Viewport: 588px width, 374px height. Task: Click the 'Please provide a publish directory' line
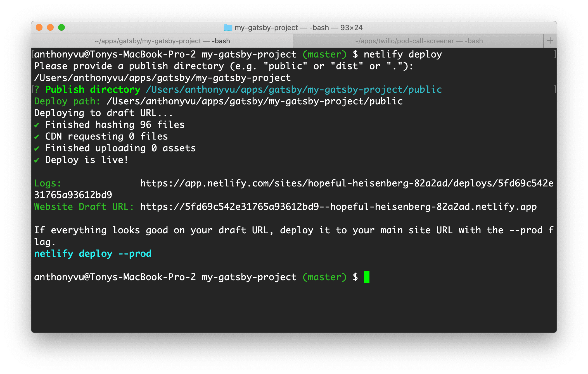(x=224, y=66)
